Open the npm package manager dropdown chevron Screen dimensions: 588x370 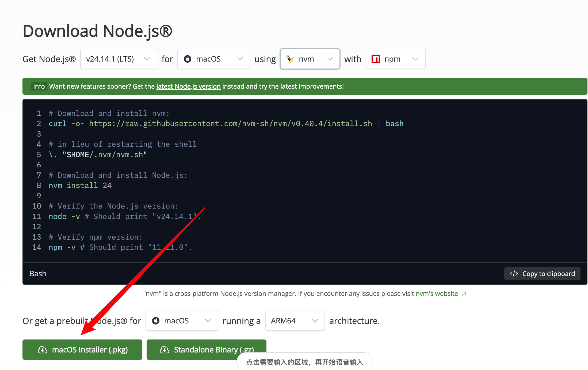tap(415, 59)
